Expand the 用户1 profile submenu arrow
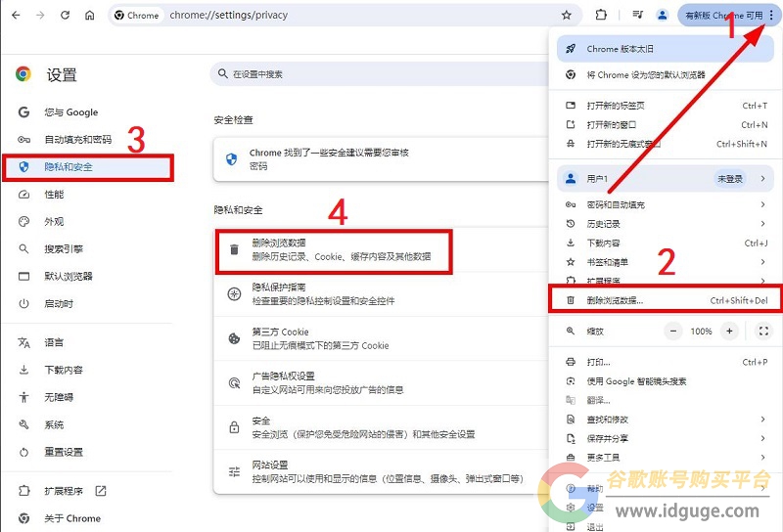783x532 pixels. [x=762, y=178]
